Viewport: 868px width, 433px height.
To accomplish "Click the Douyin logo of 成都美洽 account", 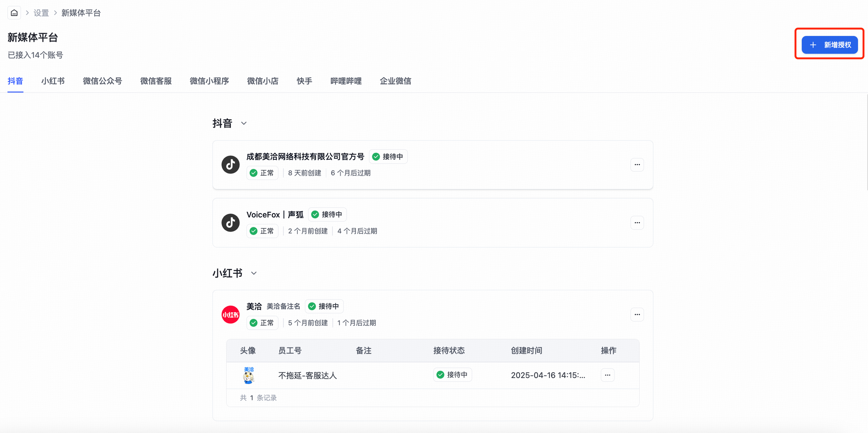I will click(x=230, y=164).
